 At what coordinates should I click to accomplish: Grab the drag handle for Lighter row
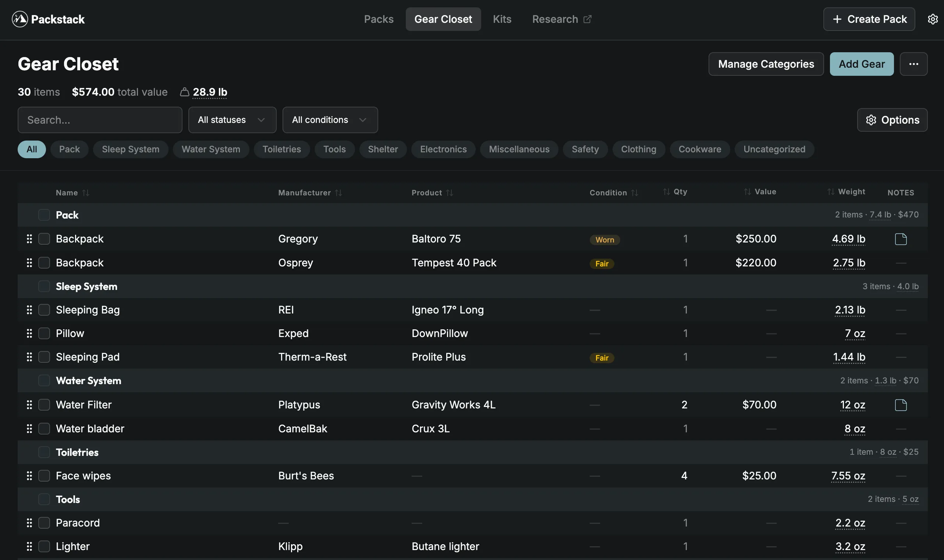click(x=29, y=546)
